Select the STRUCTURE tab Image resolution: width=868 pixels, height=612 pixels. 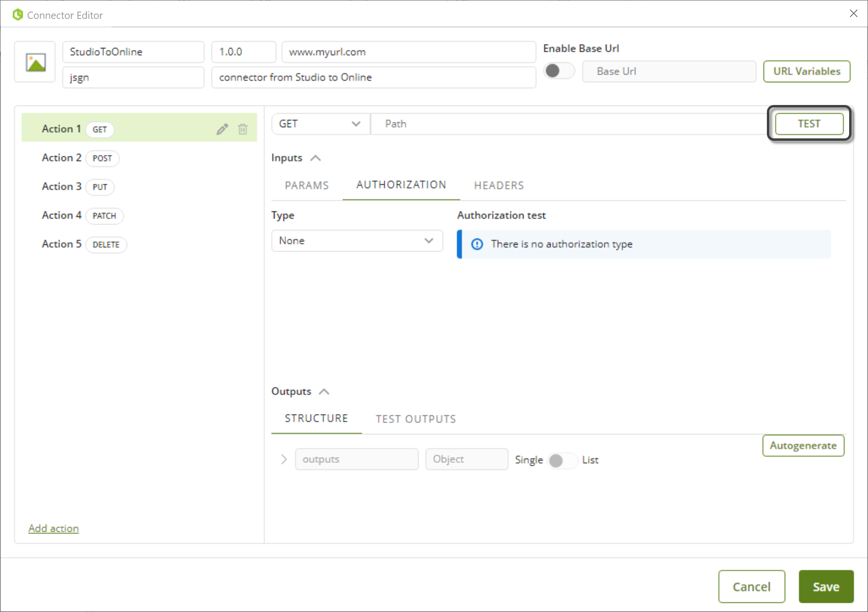316,418
